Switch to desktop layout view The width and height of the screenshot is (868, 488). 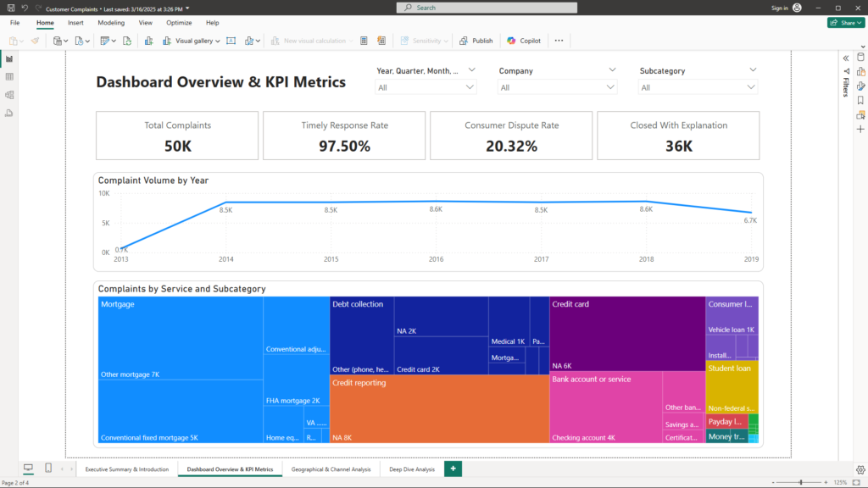[28, 469]
